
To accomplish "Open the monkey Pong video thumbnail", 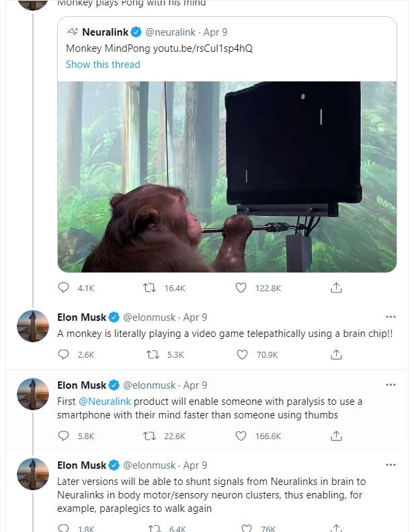I will [x=226, y=176].
